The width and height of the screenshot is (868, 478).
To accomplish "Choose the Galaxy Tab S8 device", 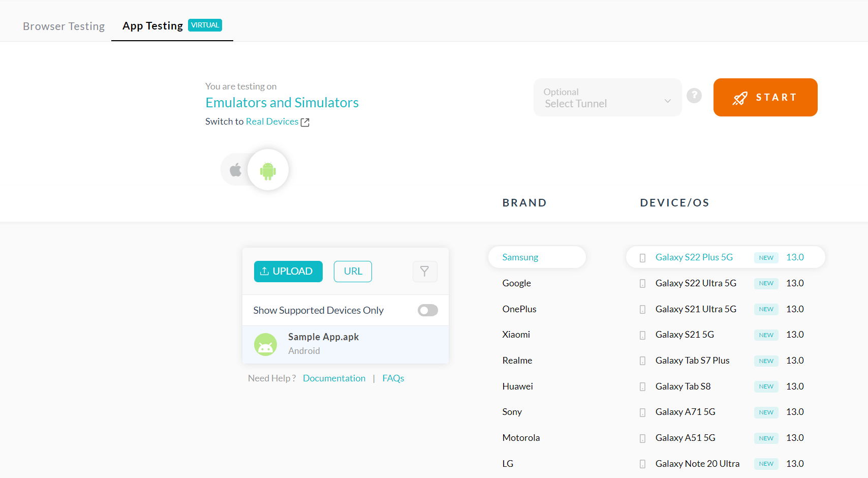I will pyautogui.click(x=683, y=386).
